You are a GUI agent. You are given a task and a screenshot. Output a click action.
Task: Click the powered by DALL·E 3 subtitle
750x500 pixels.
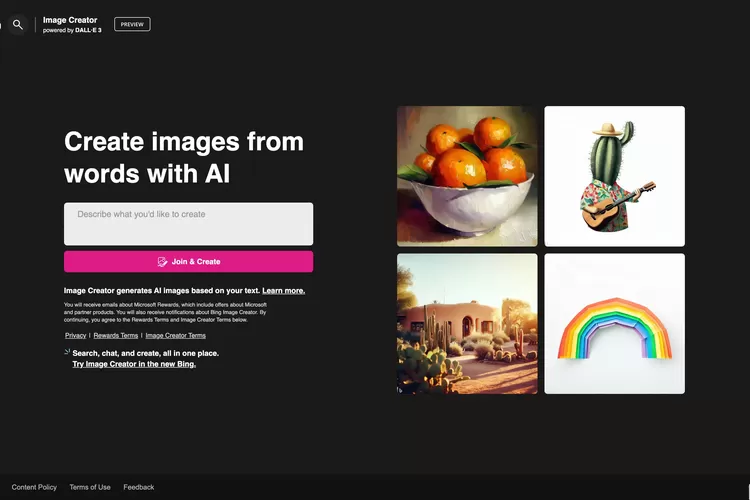point(72,31)
